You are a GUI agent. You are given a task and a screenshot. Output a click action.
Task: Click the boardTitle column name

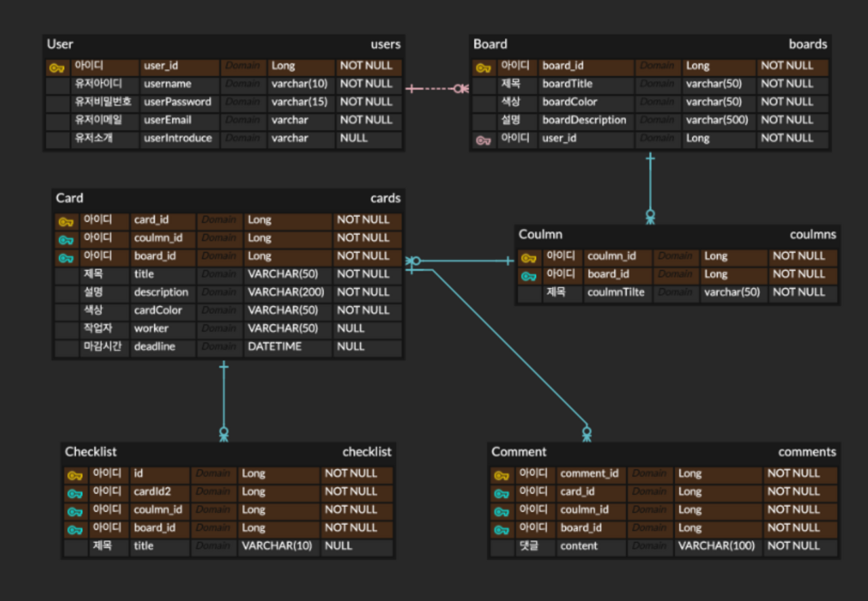click(x=568, y=84)
